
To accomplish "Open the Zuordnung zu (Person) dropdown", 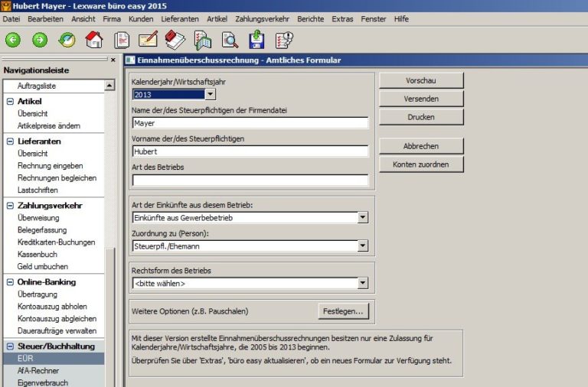I will tap(362, 246).
